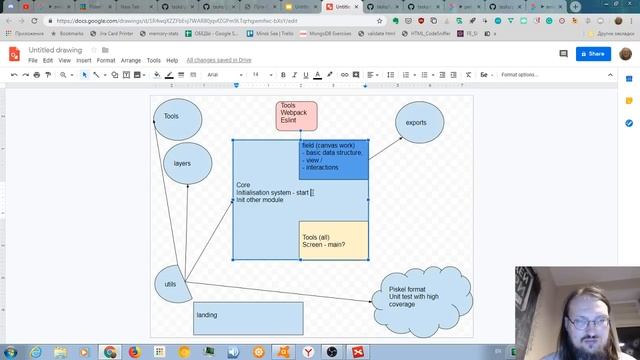Open the Google Drawings home logo

14,54
